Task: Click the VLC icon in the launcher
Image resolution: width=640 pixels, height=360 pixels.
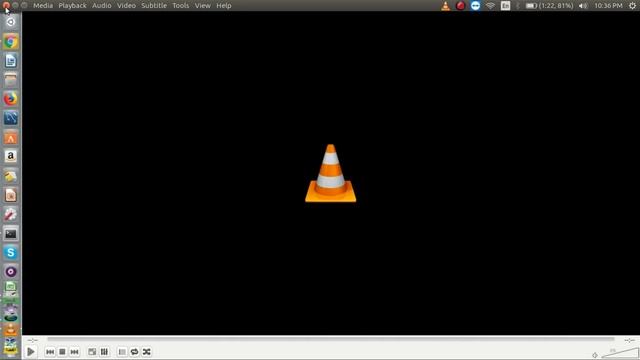Action: coord(11,329)
